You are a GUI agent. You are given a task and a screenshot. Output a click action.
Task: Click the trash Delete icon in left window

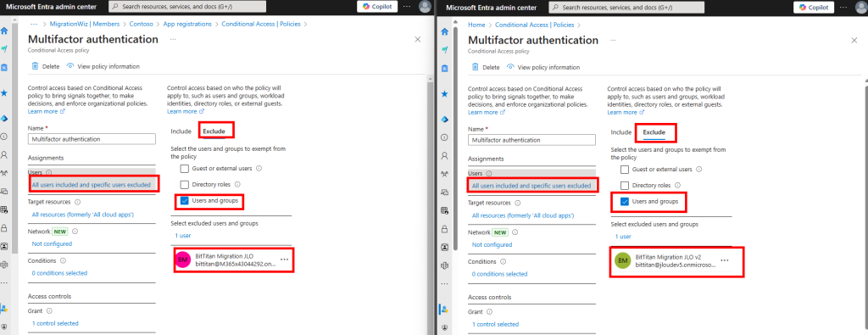tap(35, 66)
